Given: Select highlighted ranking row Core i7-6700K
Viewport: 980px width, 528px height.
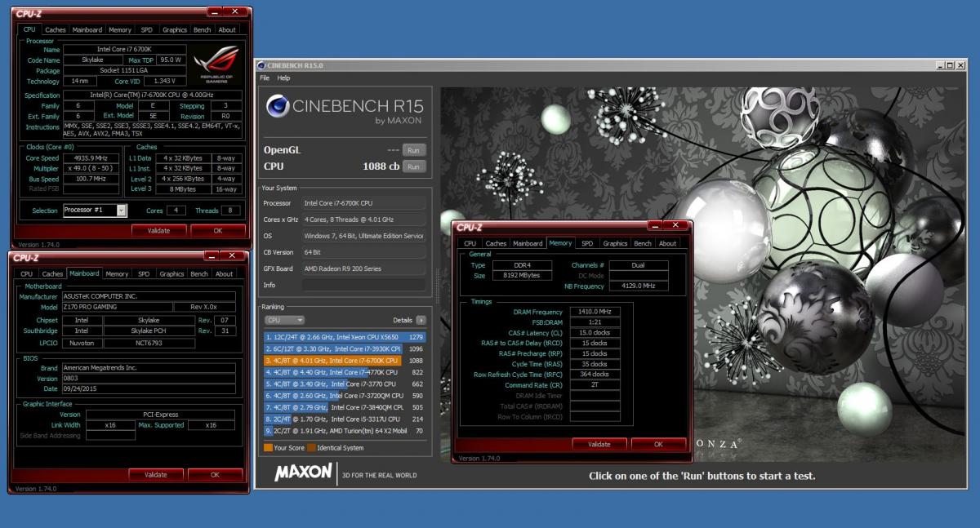Looking at the screenshot, I should tap(345, 360).
